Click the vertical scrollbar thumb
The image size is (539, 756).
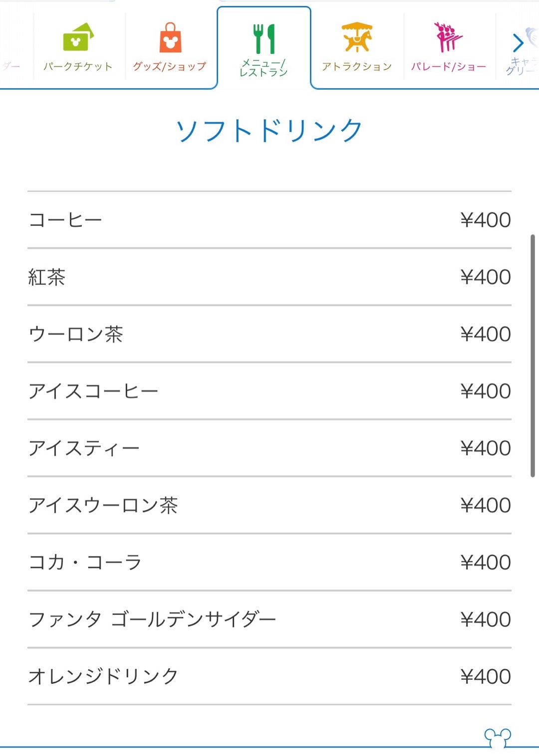tap(533, 356)
